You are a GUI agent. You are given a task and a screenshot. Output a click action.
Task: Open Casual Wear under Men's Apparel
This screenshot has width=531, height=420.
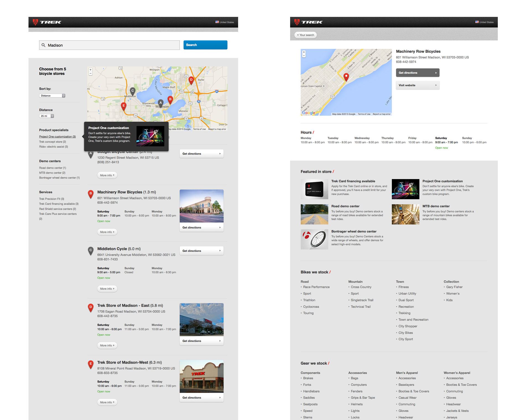(x=408, y=398)
